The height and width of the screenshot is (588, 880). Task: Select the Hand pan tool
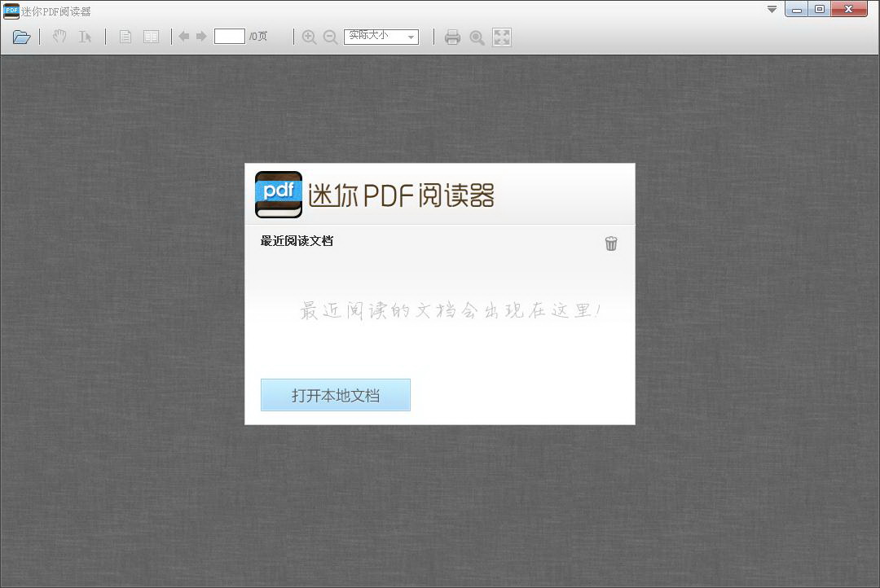(x=59, y=37)
